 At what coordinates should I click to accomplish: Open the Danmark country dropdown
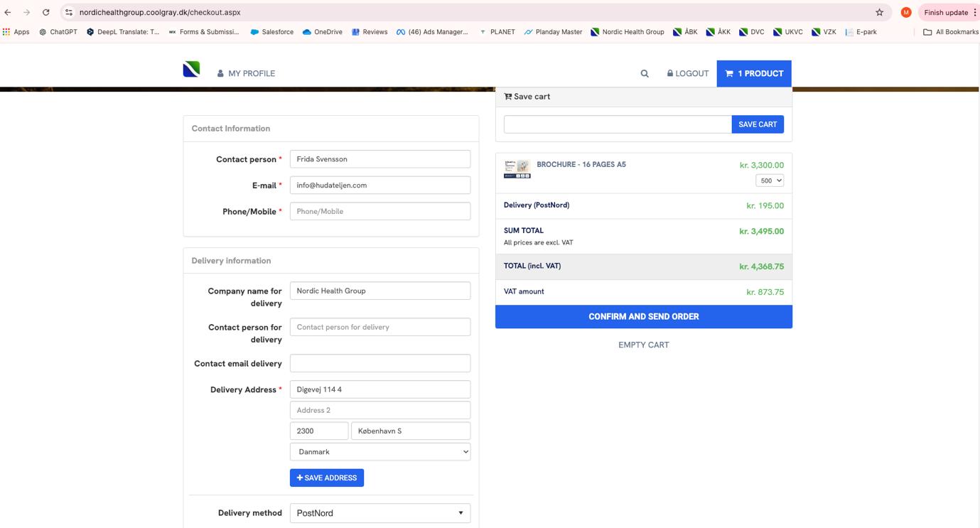pos(380,452)
